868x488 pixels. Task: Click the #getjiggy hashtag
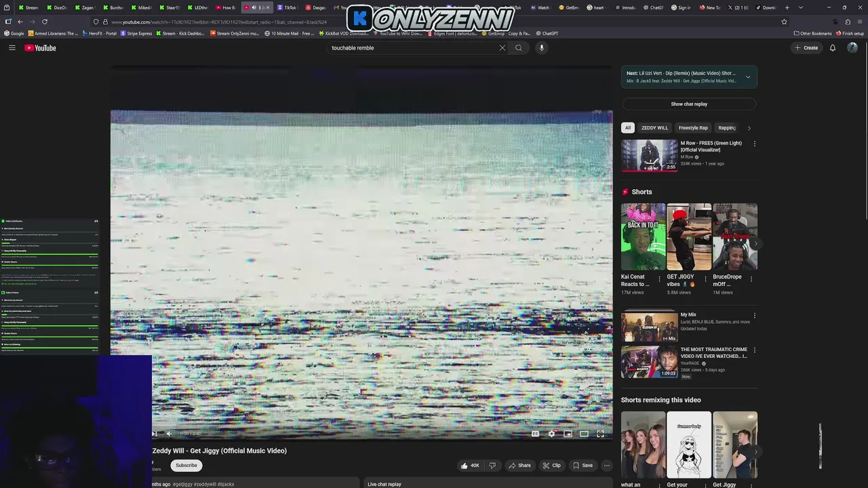click(x=182, y=485)
